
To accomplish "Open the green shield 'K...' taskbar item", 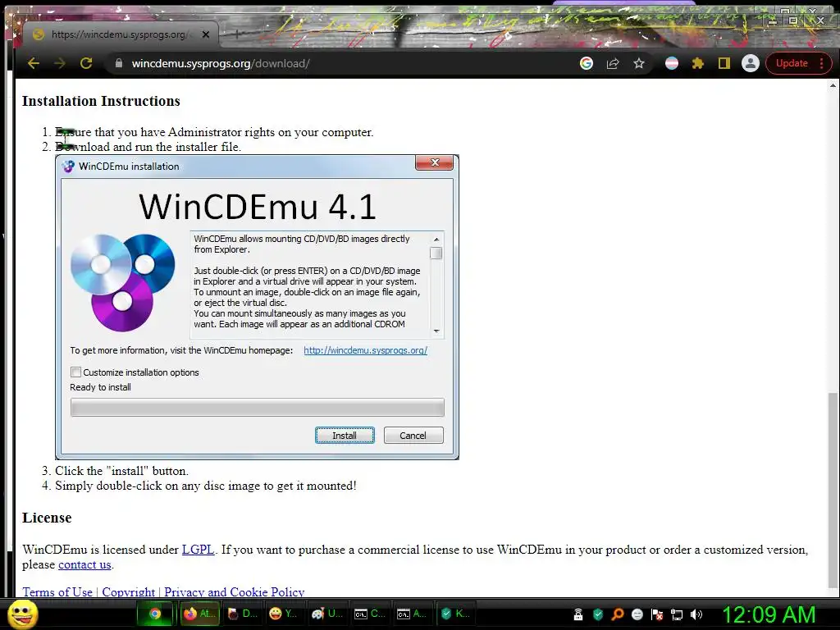I will point(454,614).
